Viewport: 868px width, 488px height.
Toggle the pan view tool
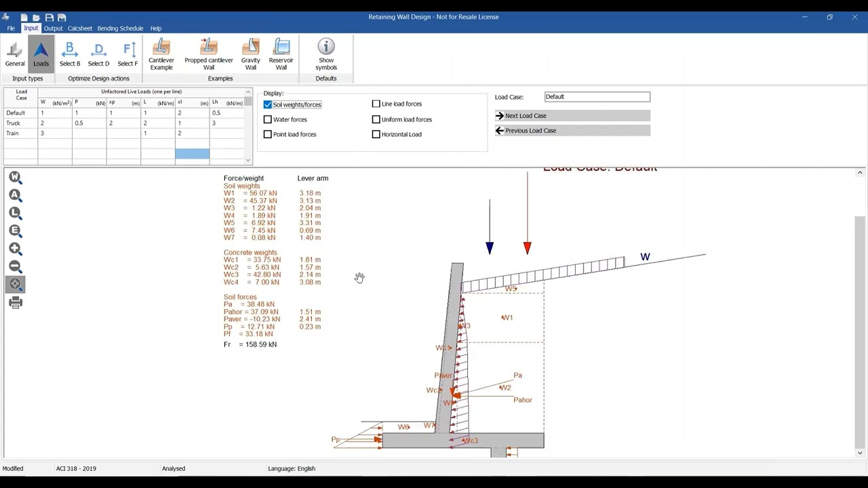click(16, 284)
